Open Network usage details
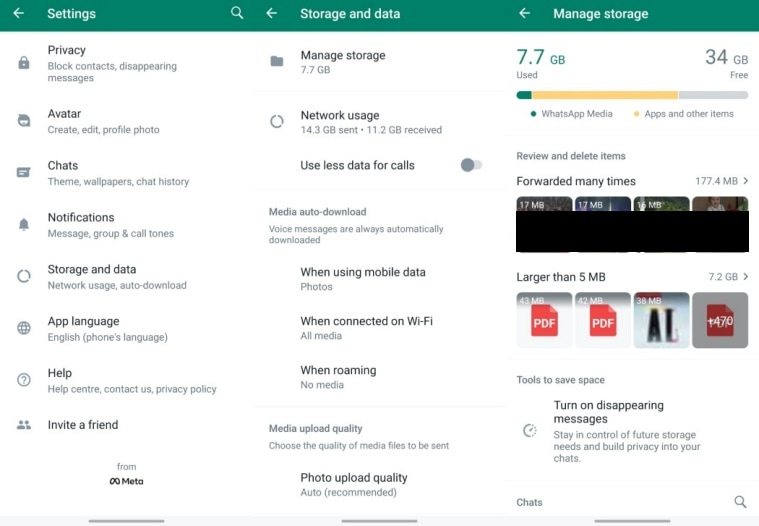 tap(380, 122)
